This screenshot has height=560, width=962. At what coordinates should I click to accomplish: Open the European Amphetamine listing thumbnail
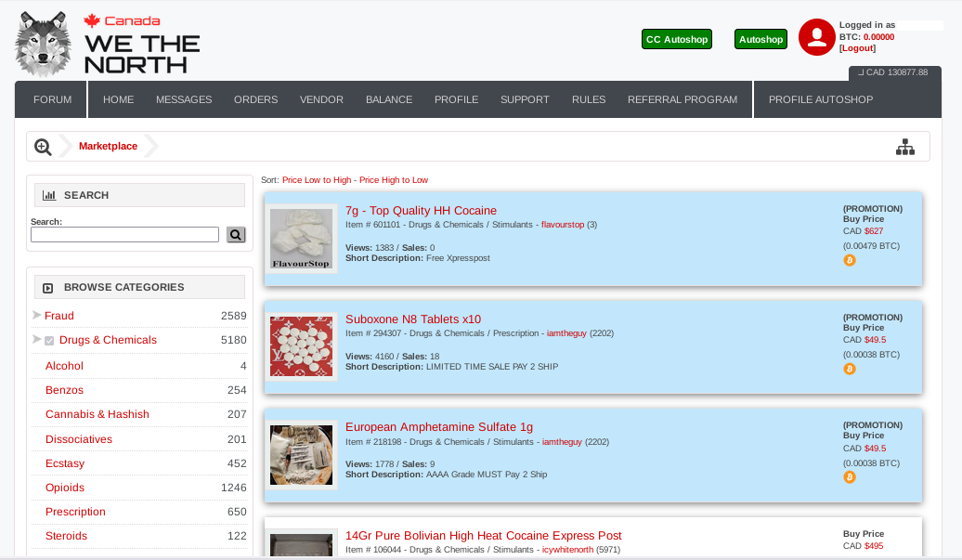(x=301, y=455)
